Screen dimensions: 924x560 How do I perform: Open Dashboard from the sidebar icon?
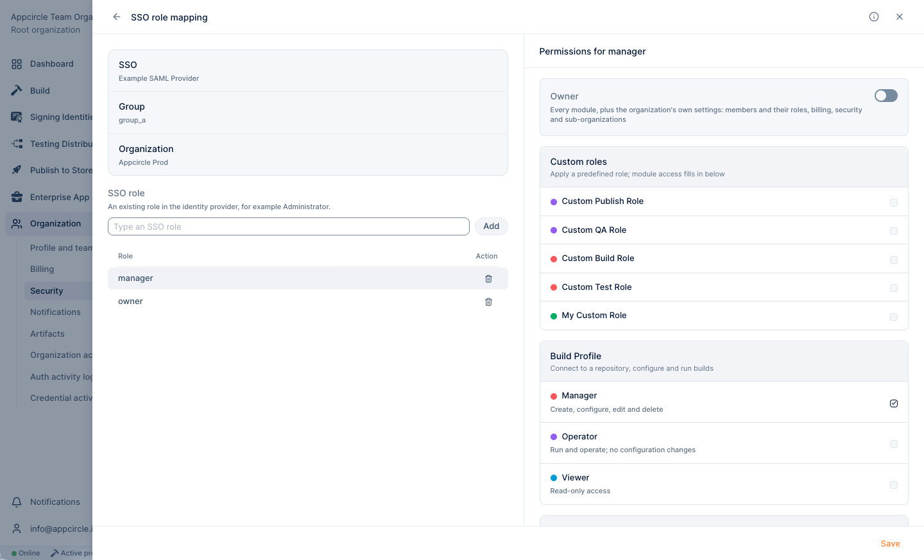tap(17, 64)
